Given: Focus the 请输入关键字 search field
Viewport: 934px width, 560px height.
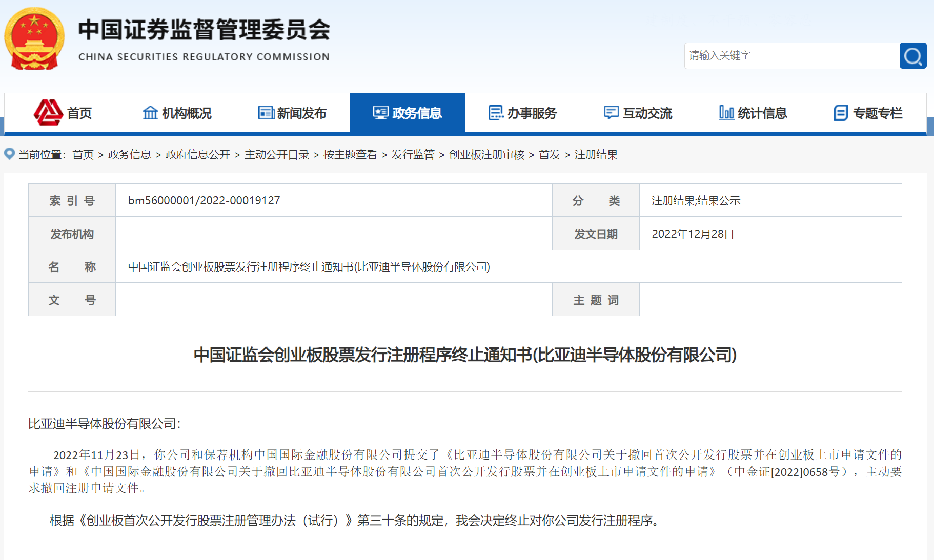Looking at the screenshot, I should point(792,56).
